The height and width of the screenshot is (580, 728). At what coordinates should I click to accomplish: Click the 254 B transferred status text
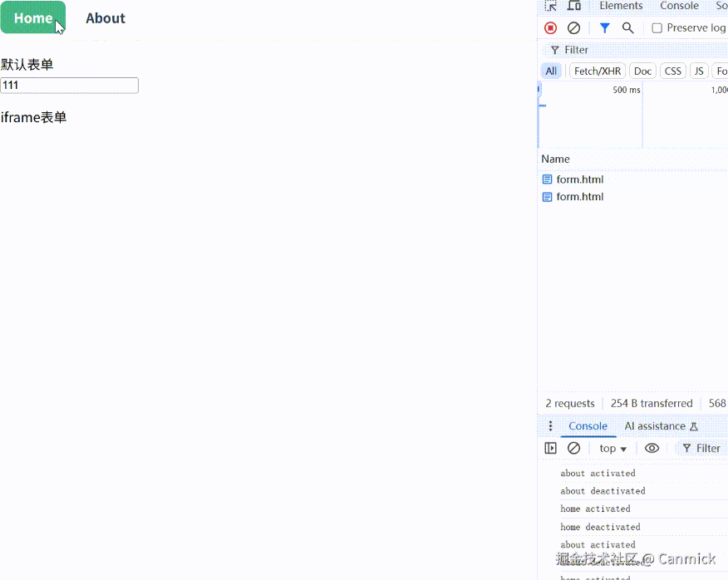coord(652,403)
